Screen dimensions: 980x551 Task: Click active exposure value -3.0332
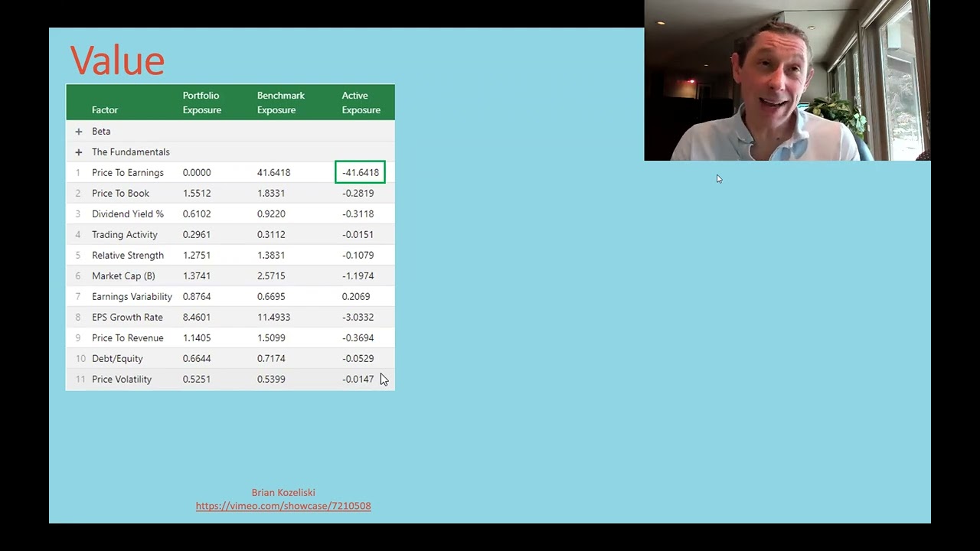358,318
